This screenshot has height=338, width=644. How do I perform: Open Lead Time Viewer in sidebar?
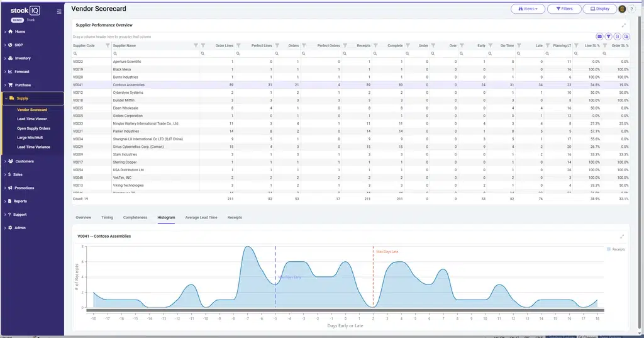pos(32,119)
